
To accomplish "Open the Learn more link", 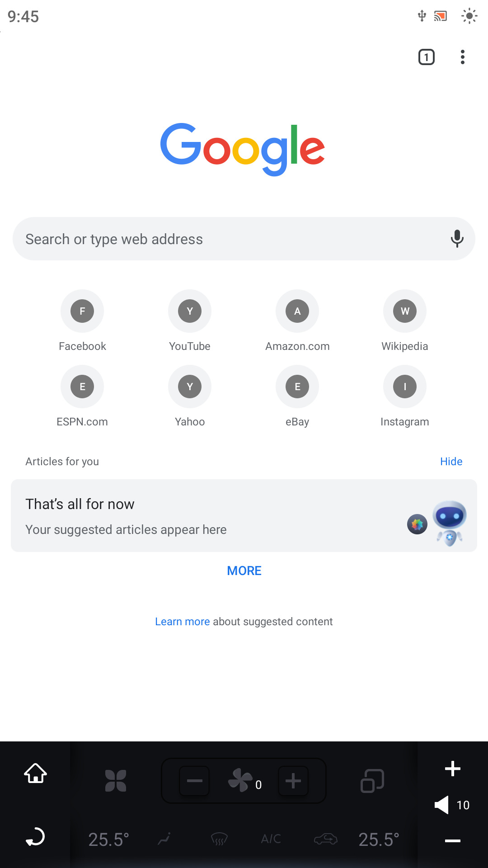I will point(182,622).
